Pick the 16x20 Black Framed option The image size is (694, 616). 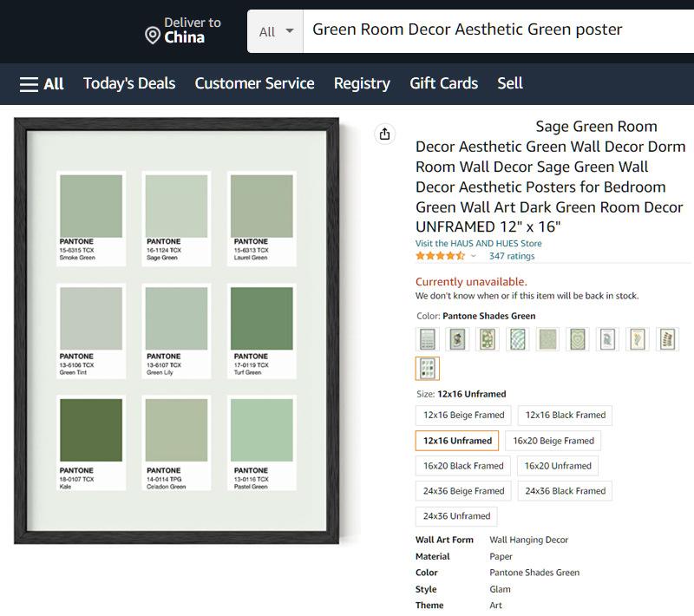click(463, 466)
